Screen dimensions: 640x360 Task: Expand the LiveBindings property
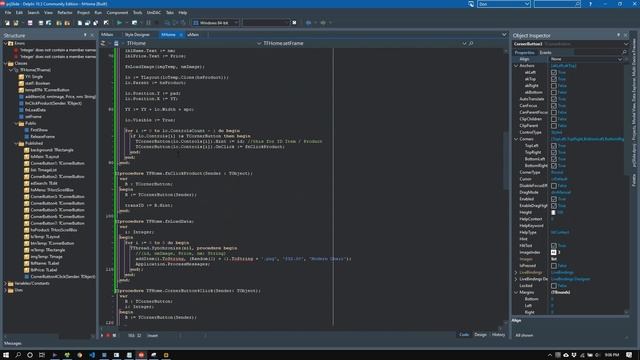tap(516, 272)
